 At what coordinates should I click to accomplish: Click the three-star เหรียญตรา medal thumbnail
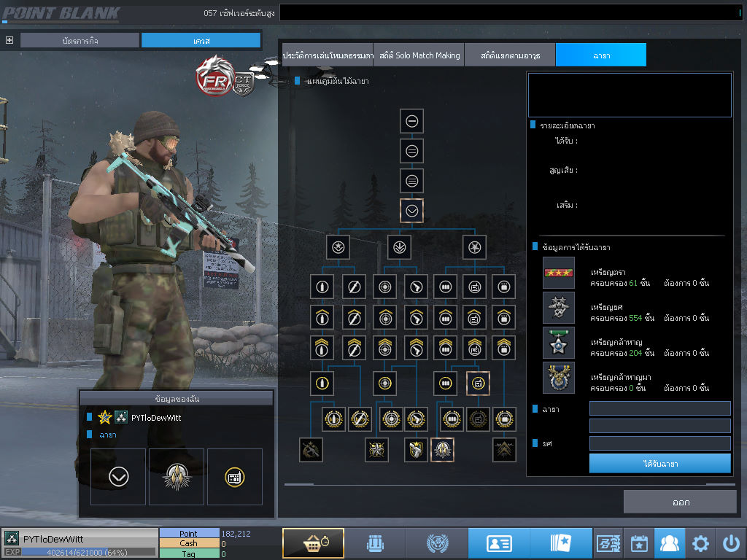[559, 273]
